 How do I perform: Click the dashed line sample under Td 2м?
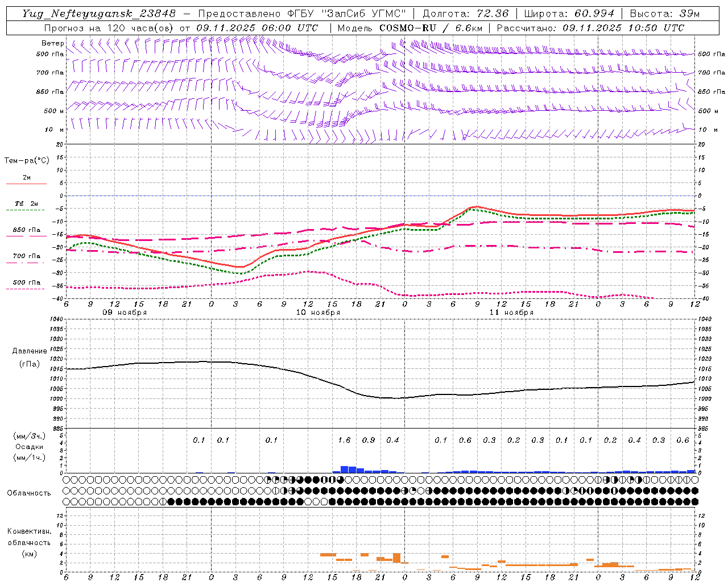tap(26, 210)
